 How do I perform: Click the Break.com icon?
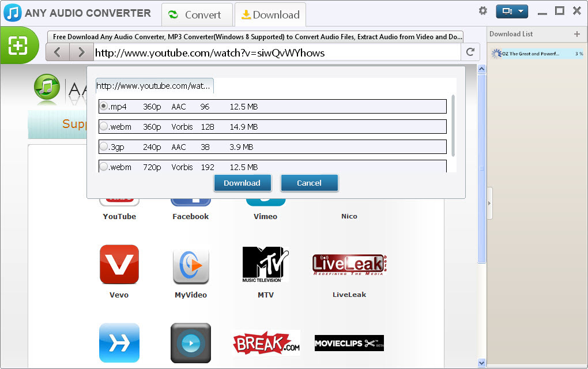(265, 342)
